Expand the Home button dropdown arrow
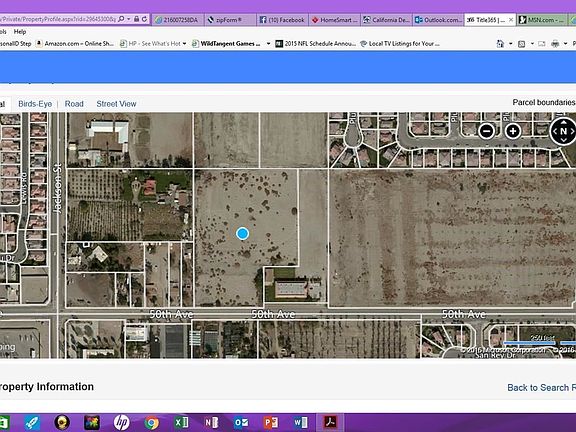 point(511,44)
